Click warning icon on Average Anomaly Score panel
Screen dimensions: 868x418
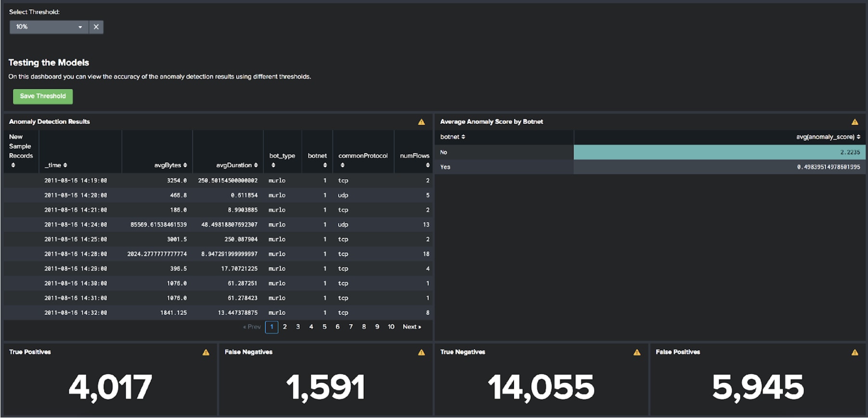click(x=855, y=122)
